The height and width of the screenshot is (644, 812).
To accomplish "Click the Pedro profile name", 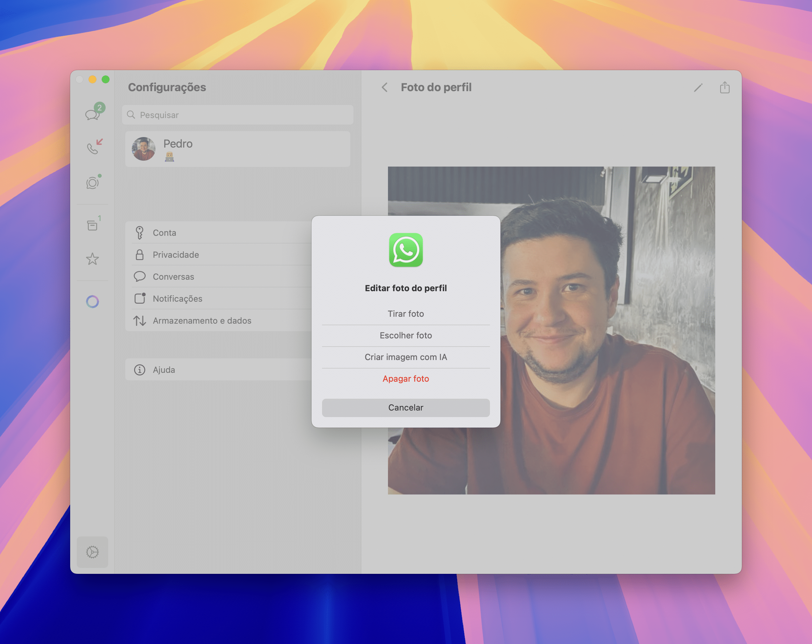I will click(178, 144).
